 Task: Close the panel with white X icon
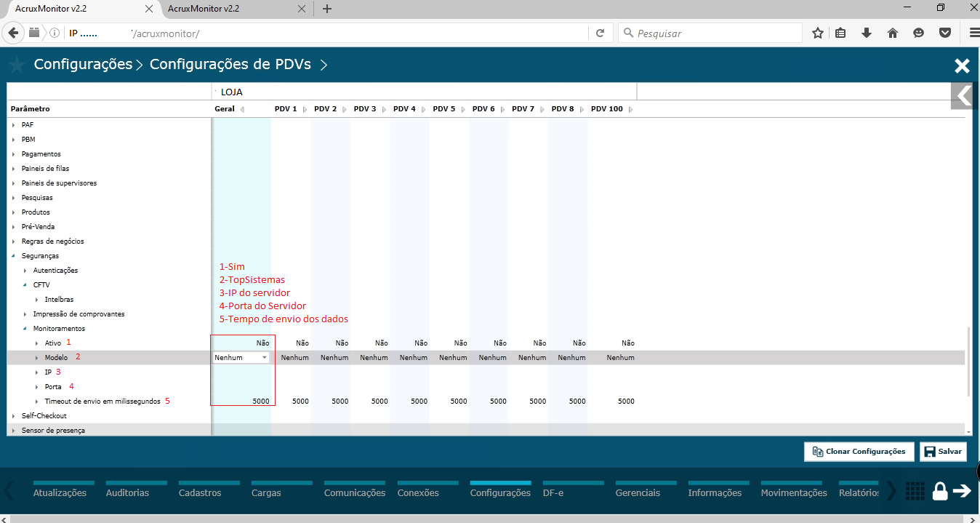962,66
